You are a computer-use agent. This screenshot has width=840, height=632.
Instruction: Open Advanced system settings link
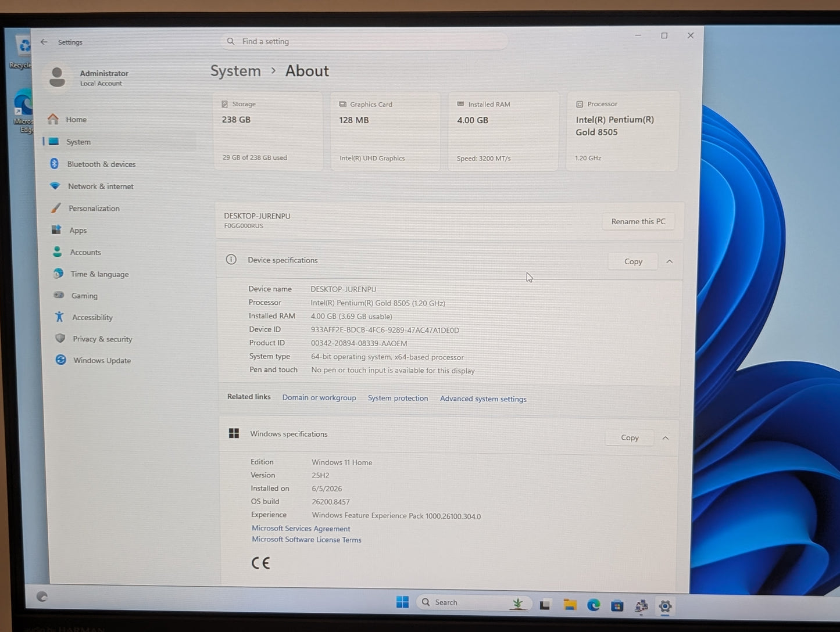[x=483, y=398]
